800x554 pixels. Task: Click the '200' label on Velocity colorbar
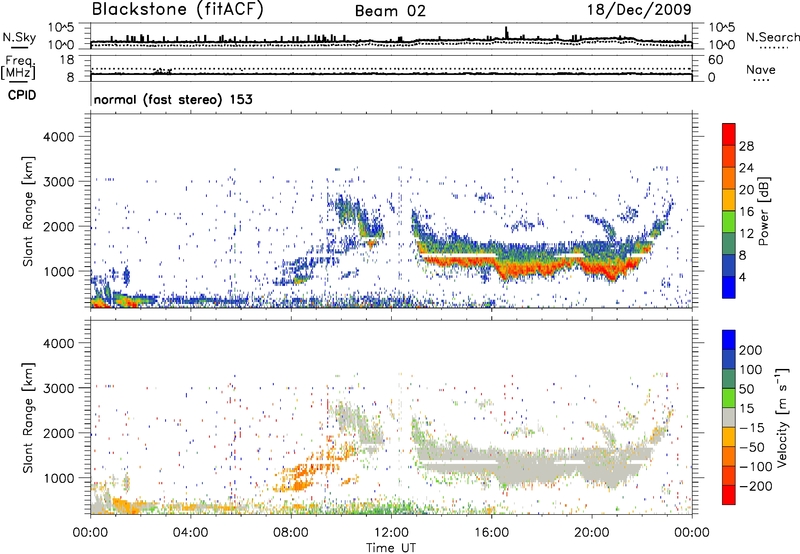click(x=751, y=350)
